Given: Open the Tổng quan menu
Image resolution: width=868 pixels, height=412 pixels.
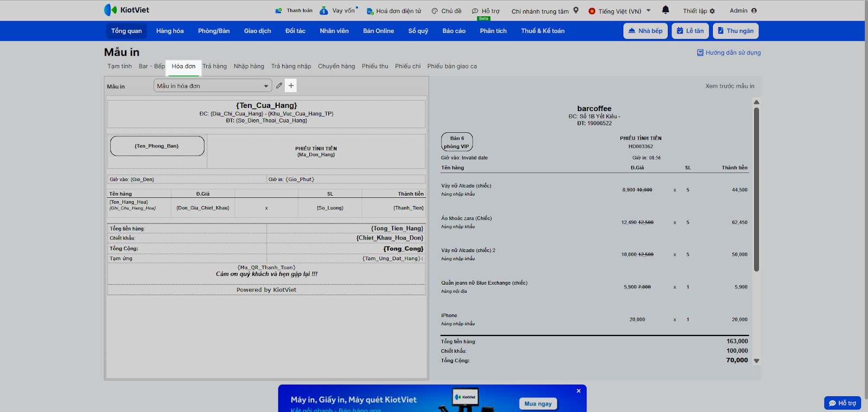Looking at the screenshot, I should (126, 31).
